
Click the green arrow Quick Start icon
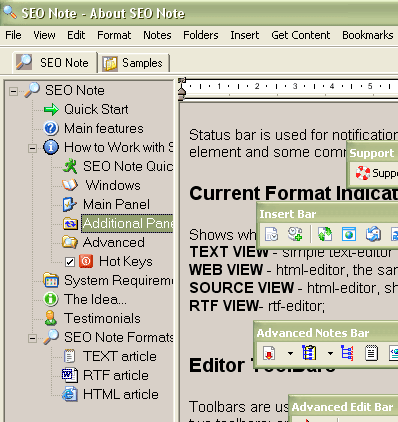pyautogui.click(x=51, y=109)
